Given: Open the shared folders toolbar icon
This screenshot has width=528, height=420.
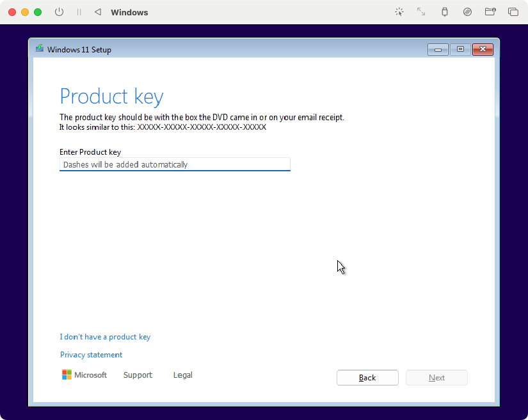Looking at the screenshot, I should [490, 12].
